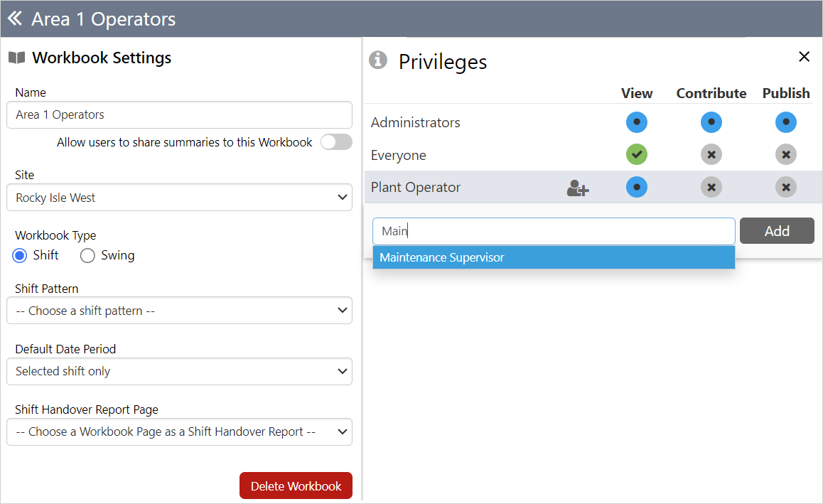Select the Shift workbook type
The height and width of the screenshot is (504, 823).
click(21, 256)
